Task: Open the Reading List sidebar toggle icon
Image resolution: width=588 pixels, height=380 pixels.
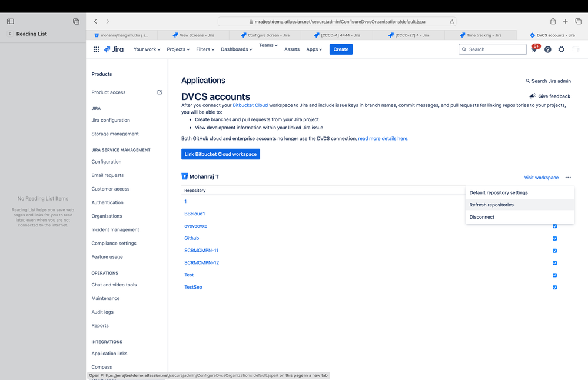Action: (x=10, y=21)
